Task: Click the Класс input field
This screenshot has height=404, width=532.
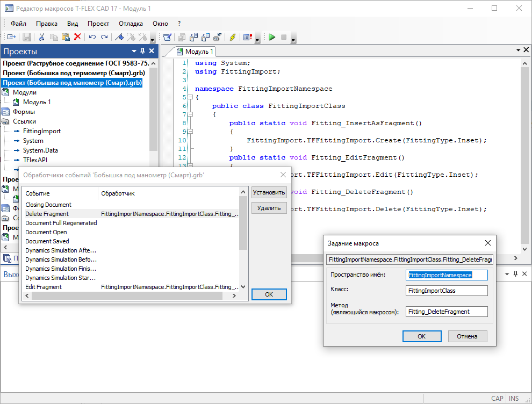Action: tap(446, 291)
